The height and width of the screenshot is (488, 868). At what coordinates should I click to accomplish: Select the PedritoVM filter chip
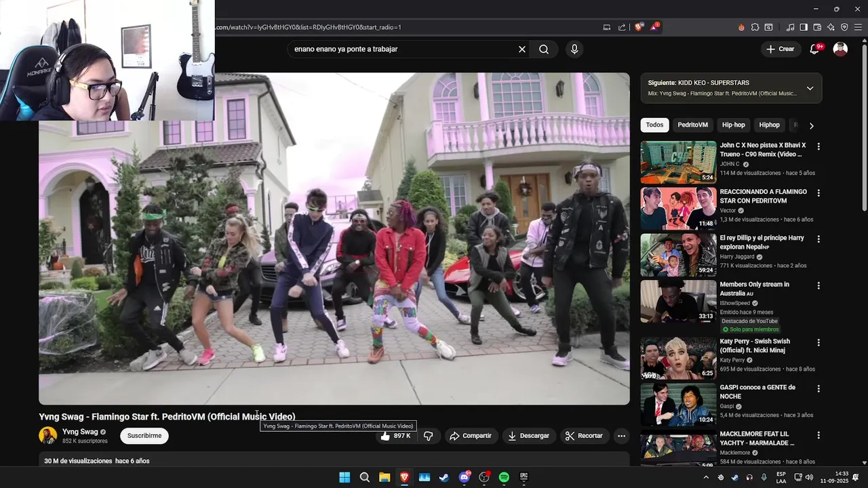point(692,125)
